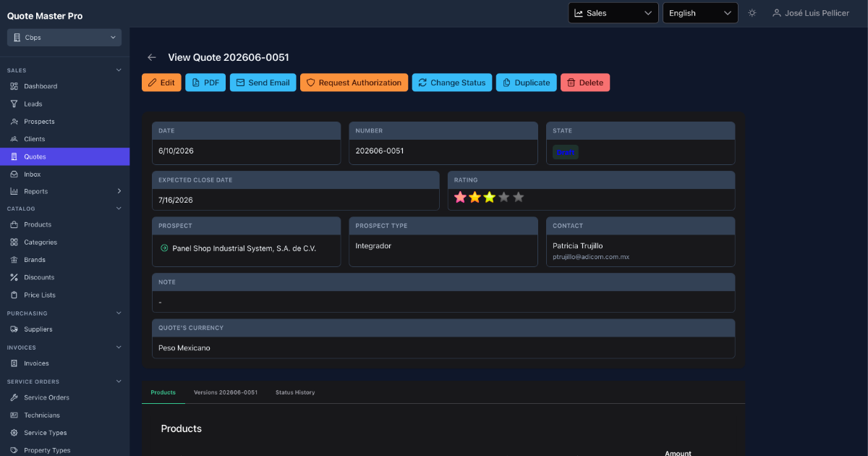Click the Duplicate button

point(527,83)
